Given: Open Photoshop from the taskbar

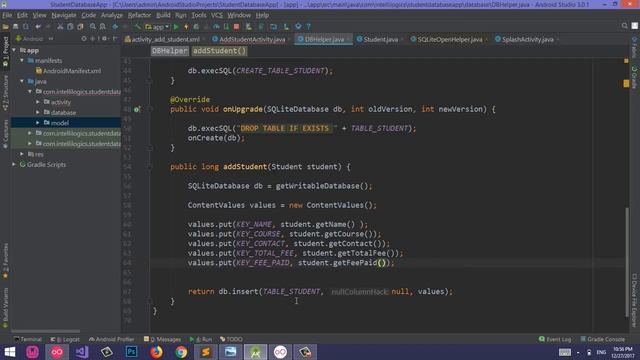Looking at the screenshot, I should (131, 352).
